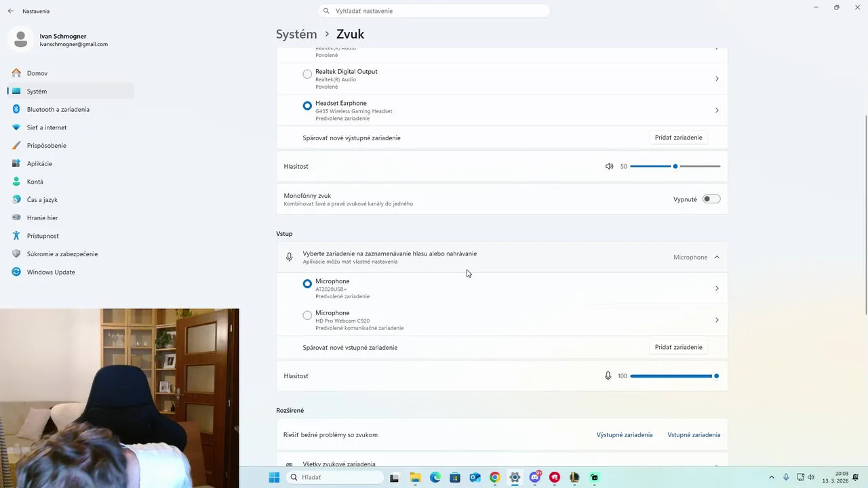Open League of Legends from the taskbar
The width and height of the screenshot is (868, 488).
click(574, 477)
